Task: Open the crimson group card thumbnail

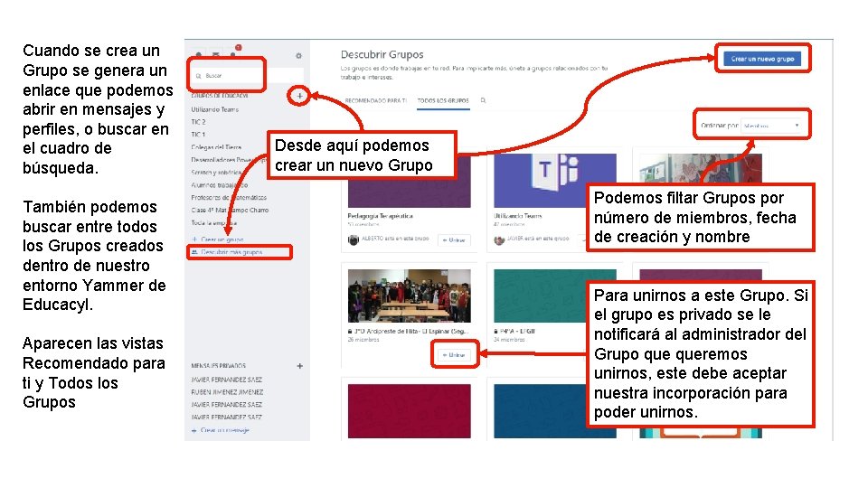Action: click(409, 411)
